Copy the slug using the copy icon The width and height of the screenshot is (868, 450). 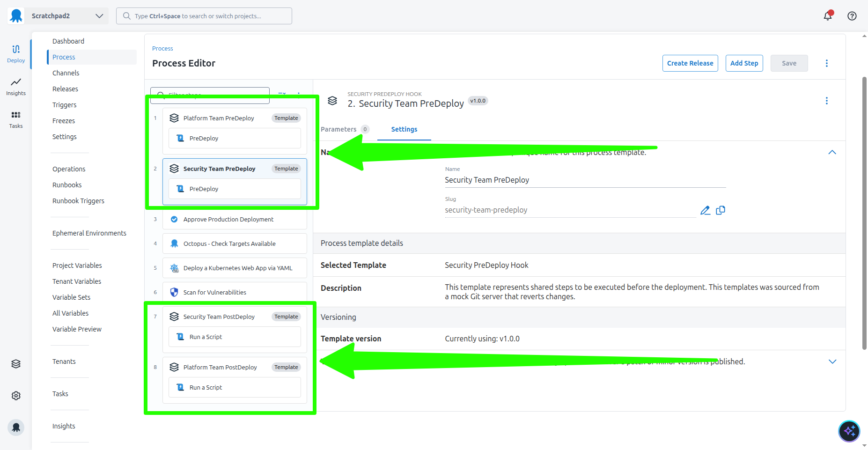(x=721, y=210)
